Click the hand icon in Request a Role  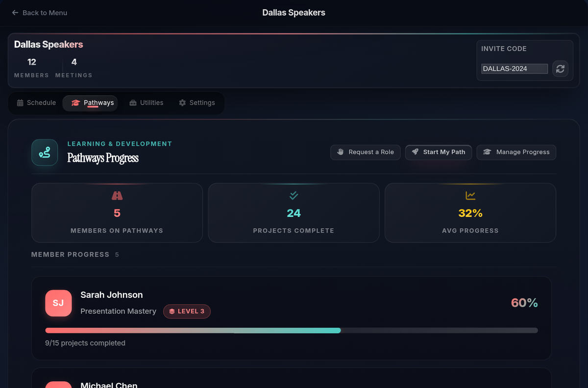[x=341, y=152]
